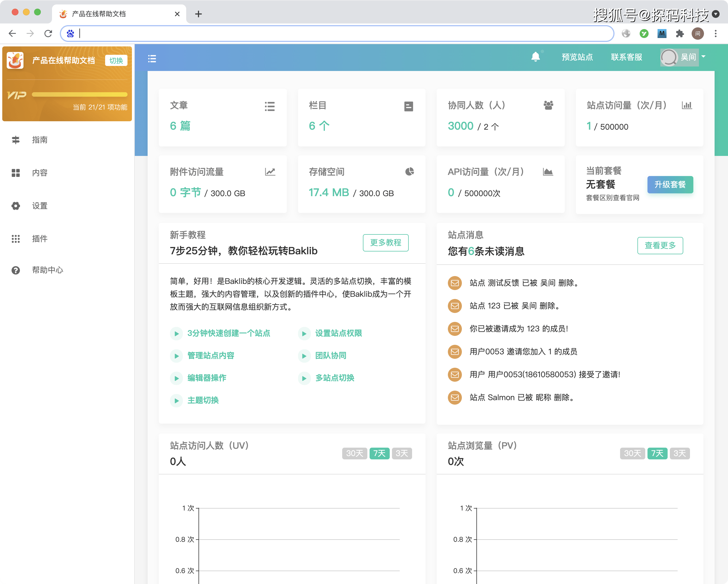Click the hamburger menu icon in header
The height and width of the screenshot is (584, 728).
point(152,59)
